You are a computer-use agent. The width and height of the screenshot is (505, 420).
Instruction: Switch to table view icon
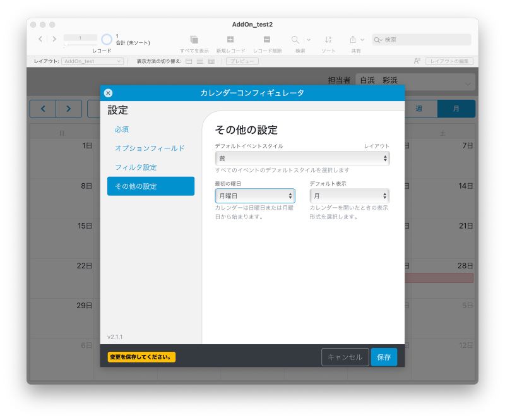coord(211,61)
